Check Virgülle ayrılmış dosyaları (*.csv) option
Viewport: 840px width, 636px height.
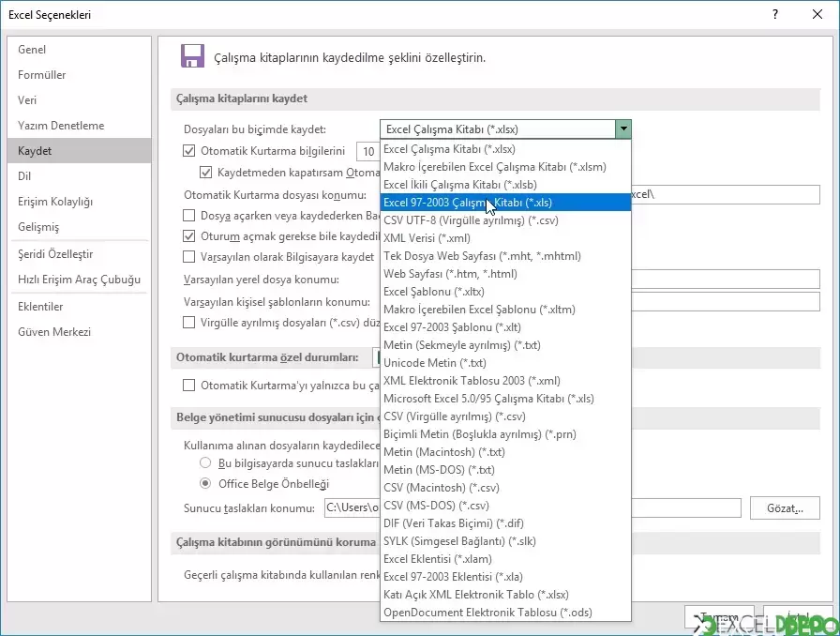coord(188,323)
